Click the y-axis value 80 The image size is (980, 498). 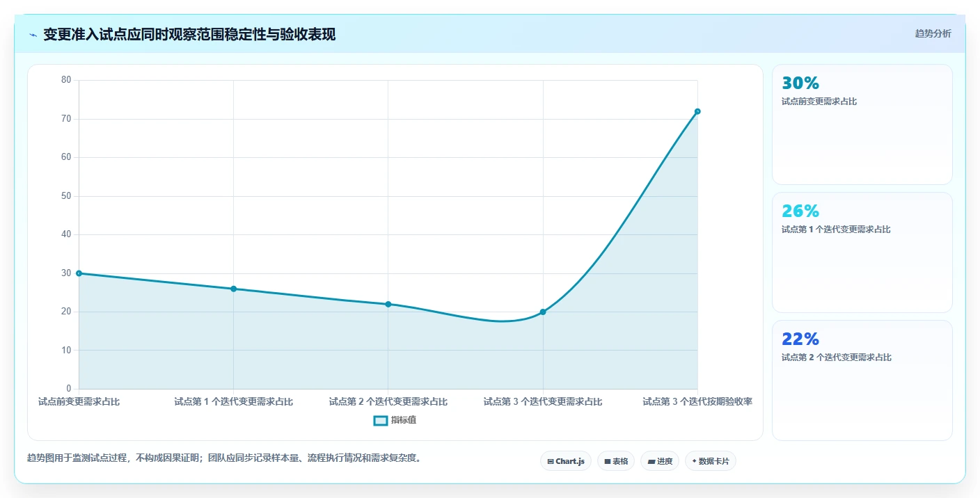[x=66, y=80]
